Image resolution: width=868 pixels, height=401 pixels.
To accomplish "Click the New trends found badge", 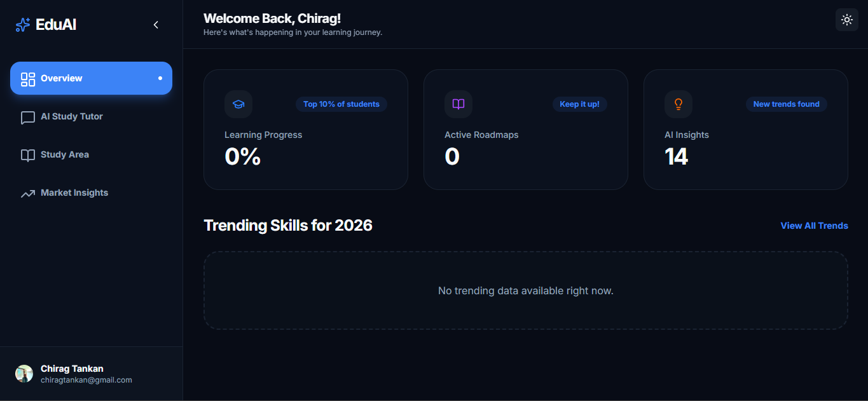I will (786, 104).
